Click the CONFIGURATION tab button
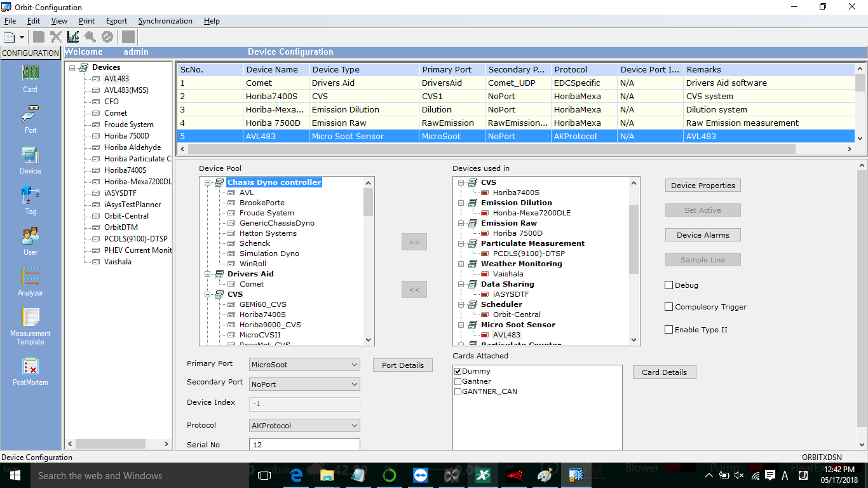868x488 pixels. (x=31, y=53)
